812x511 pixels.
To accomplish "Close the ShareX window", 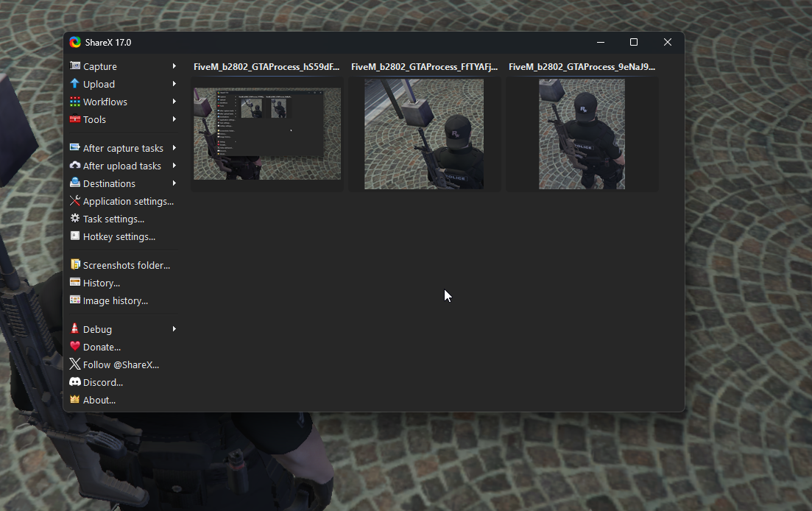I will click(668, 42).
